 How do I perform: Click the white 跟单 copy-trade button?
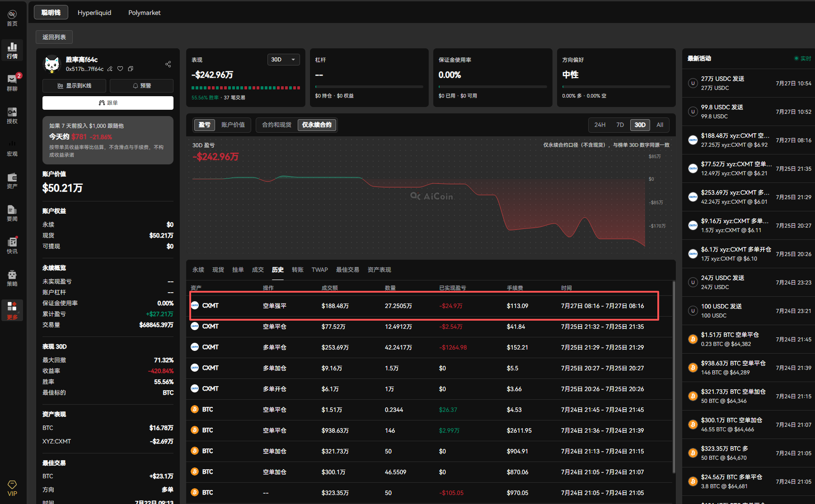click(x=108, y=103)
